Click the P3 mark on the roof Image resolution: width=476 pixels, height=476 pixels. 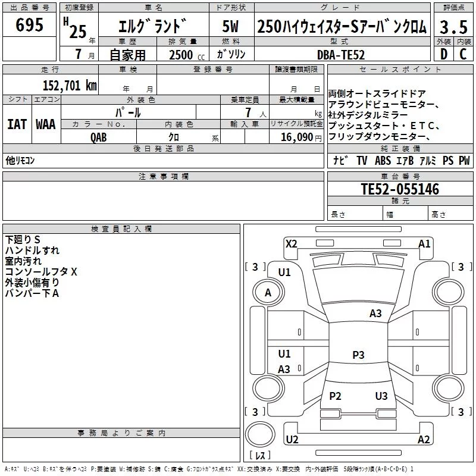click(x=359, y=355)
